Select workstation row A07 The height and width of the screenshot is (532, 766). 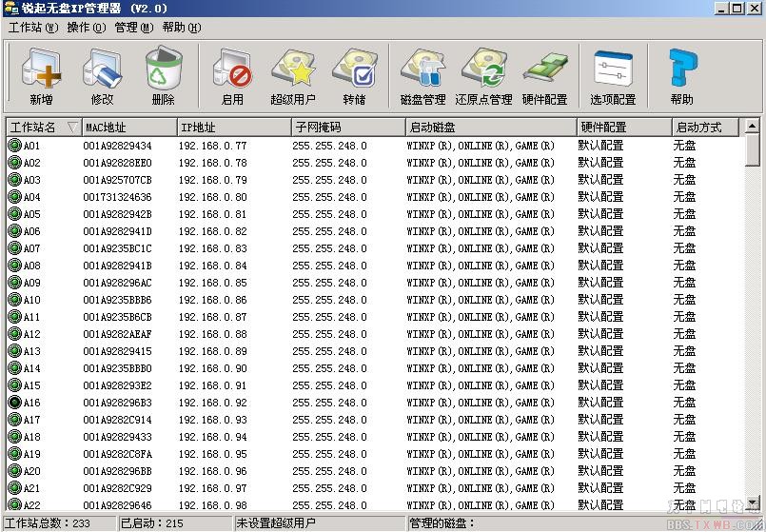(x=375, y=248)
